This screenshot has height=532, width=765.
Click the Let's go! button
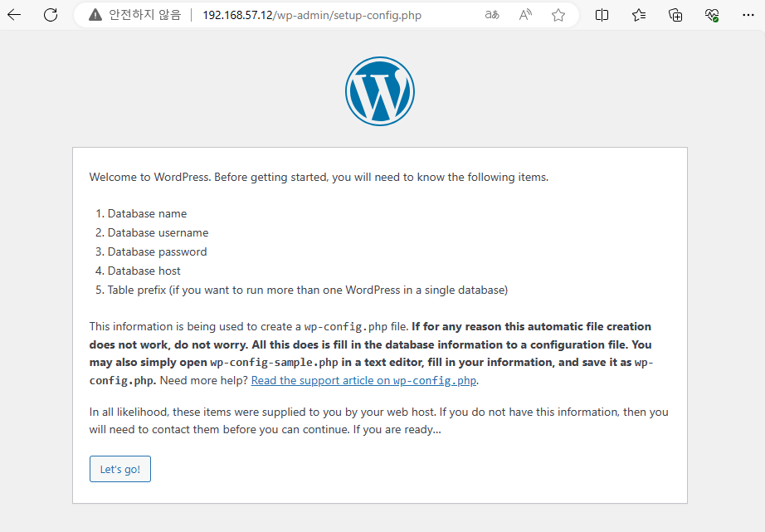[x=120, y=469]
